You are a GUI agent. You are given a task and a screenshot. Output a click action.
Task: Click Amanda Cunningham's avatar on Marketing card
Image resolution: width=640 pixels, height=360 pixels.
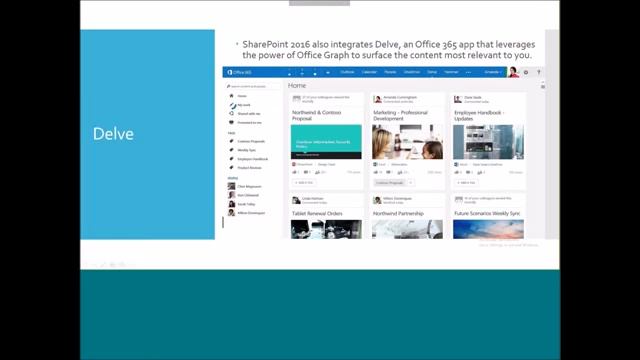(378, 99)
